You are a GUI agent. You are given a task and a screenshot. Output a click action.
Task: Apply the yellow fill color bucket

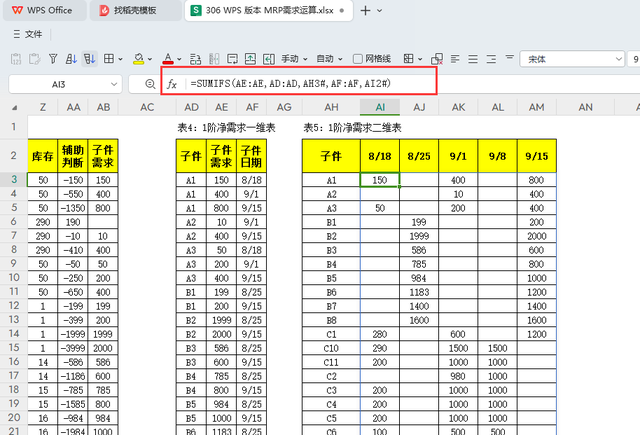(x=139, y=59)
